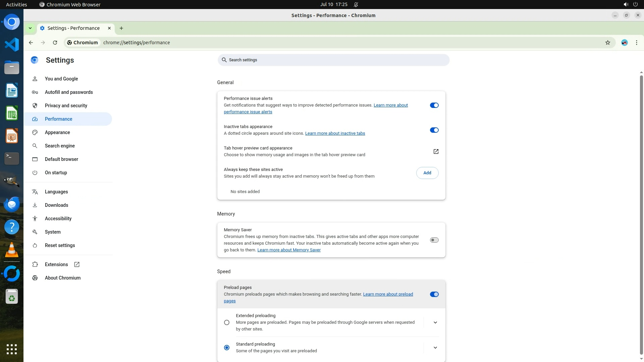Viewport: 644px width, 362px height.
Task: Open Appearance settings section
Action: point(57,132)
